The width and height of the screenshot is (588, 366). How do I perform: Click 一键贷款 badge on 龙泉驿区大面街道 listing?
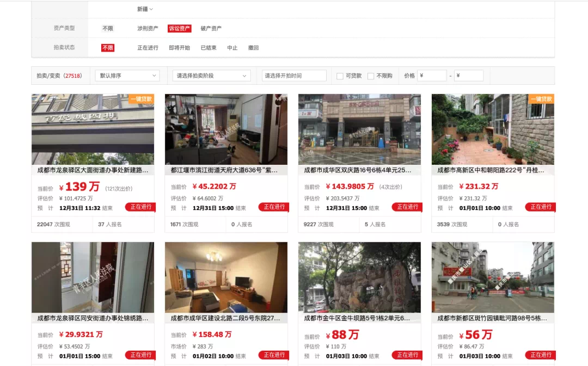[x=142, y=99]
